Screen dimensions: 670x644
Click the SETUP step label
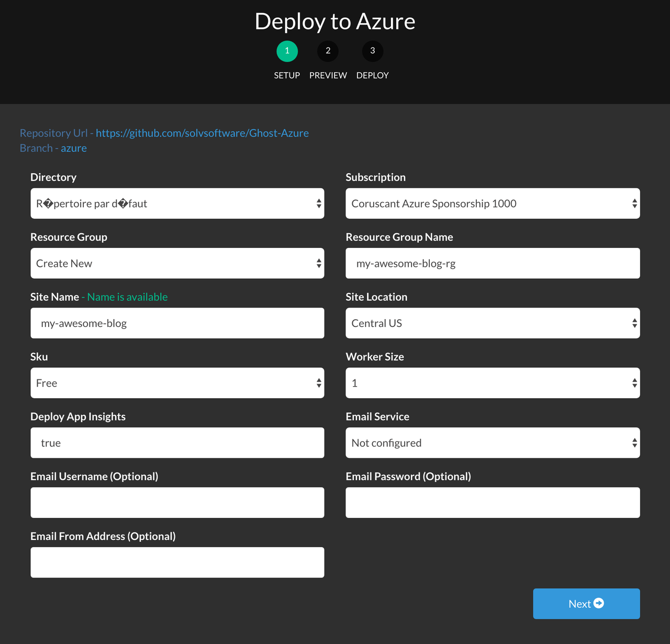click(x=287, y=75)
